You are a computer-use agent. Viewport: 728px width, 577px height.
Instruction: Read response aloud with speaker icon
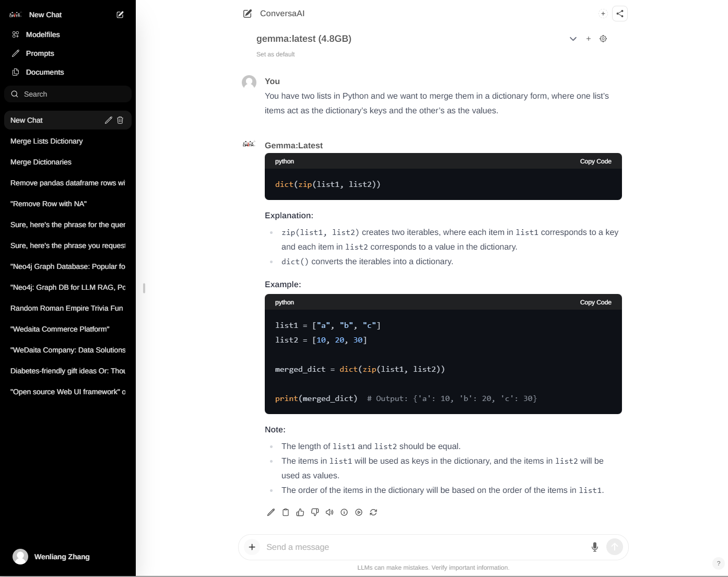pos(330,512)
